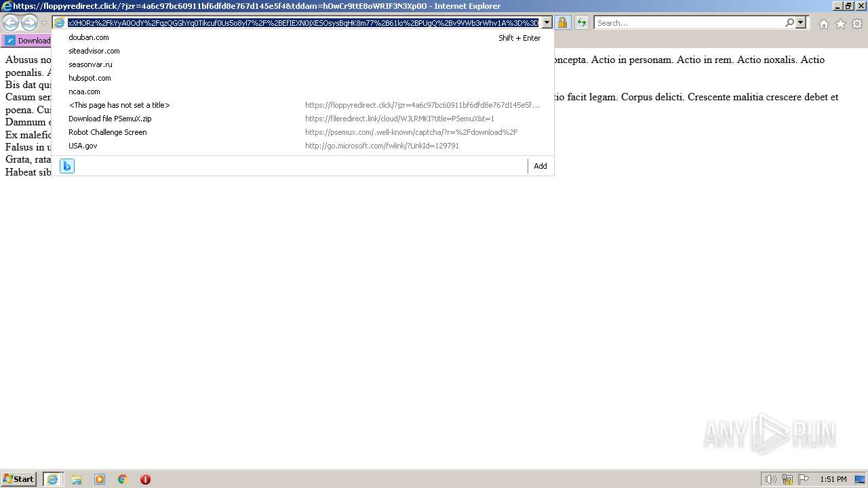Screen dimensions: 868x488
Task: Select 'Download file PSemuX.zip' history entry
Action: pyautogui.click(x=303, y=119)
